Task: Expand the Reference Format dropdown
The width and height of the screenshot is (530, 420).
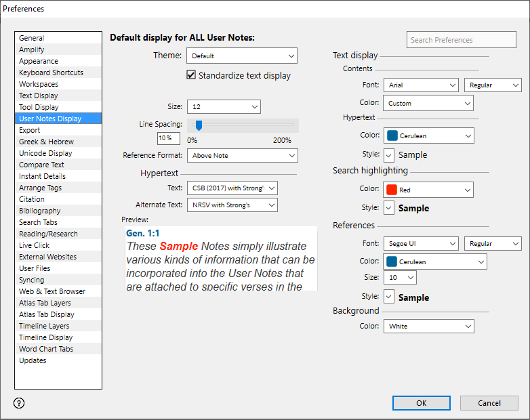Action: coord(242,156)
